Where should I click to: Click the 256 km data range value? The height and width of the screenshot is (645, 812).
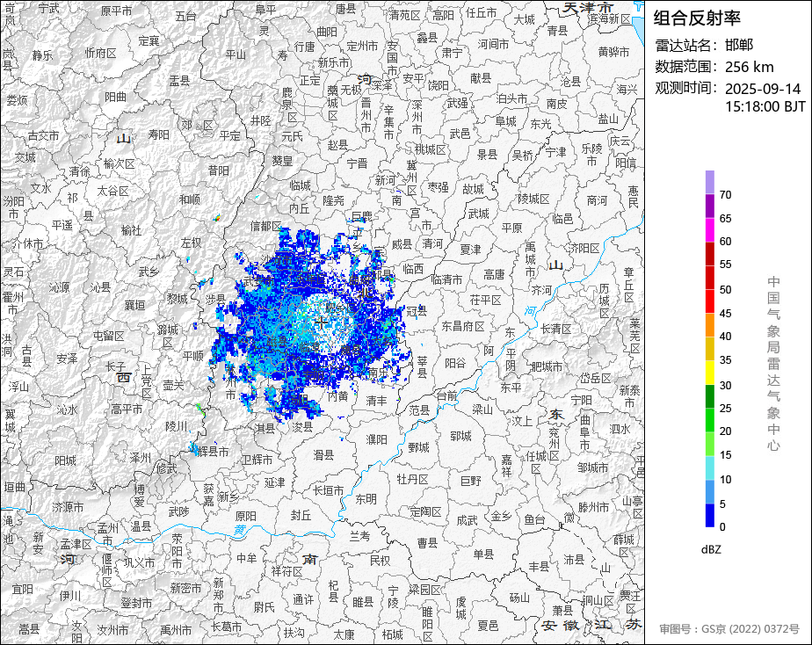(x=750, y=67)
